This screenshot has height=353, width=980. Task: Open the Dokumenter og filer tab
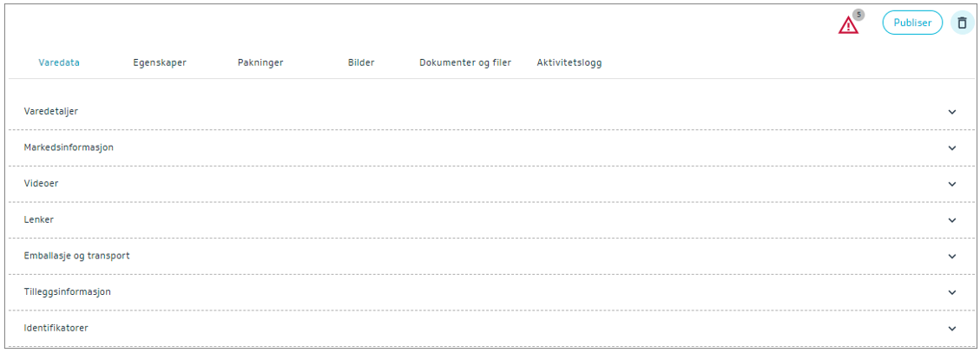tap(465, 62)
